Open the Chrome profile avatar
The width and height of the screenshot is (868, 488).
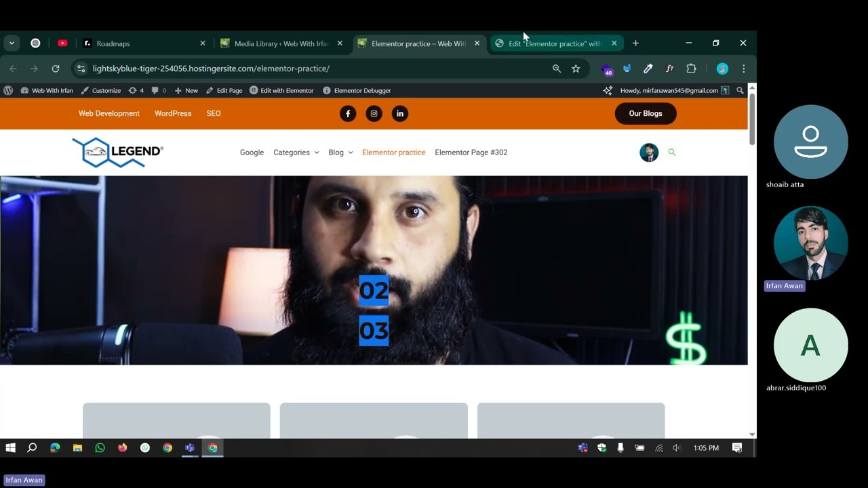[x=722, y=68]
